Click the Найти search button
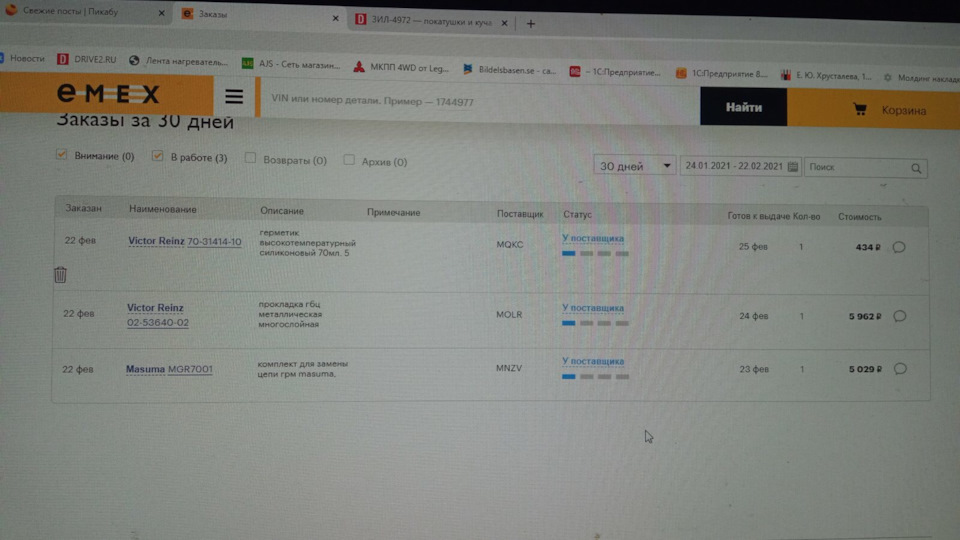Viewport: 960px width, 540px height. click(743, 107)
